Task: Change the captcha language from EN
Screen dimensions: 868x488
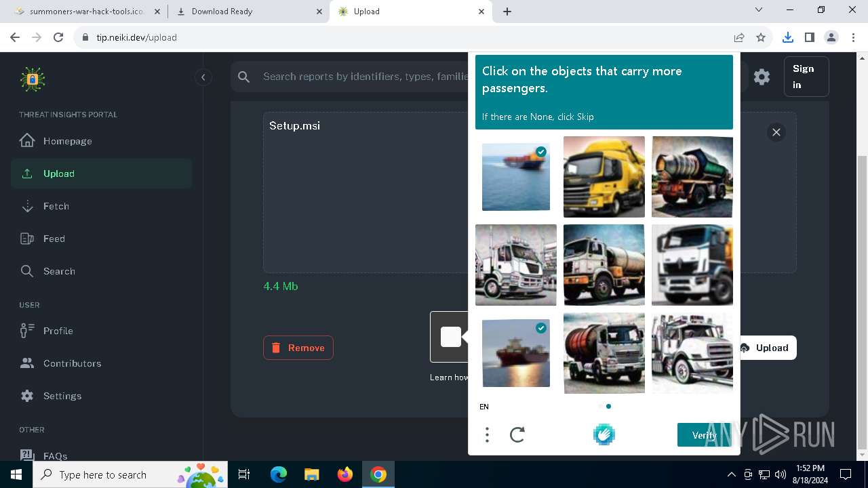Action: pos(484,407)
